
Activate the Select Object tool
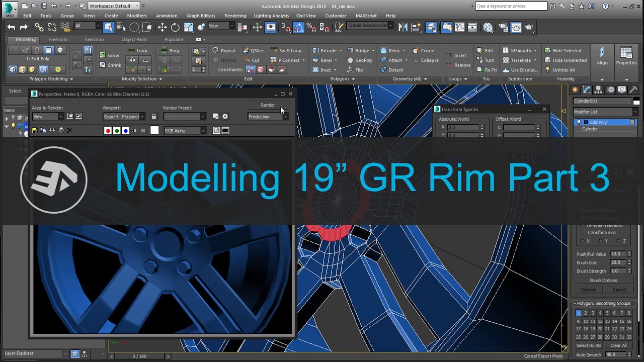[x=108, y=27]
